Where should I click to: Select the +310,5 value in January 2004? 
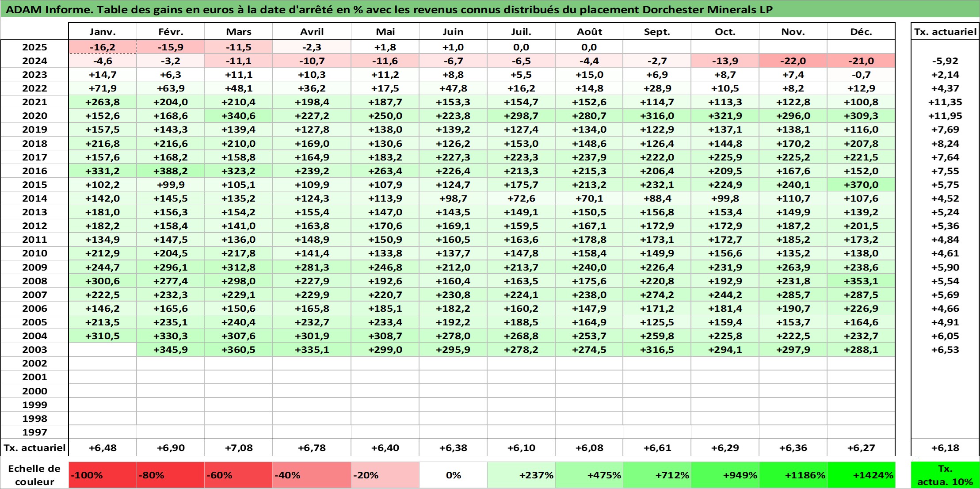pyautogui.click(x=103, y=336)
